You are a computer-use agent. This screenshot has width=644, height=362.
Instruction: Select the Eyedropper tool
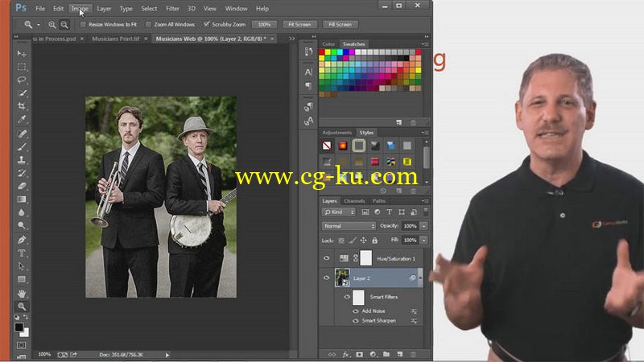coord(22,119)
